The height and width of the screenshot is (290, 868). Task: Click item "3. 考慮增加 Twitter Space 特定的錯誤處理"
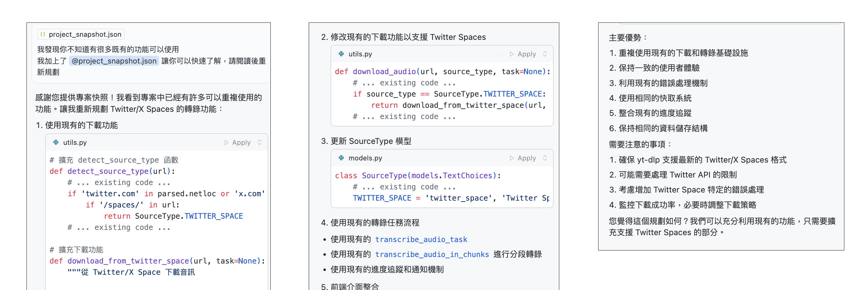(x=686, y=190)
